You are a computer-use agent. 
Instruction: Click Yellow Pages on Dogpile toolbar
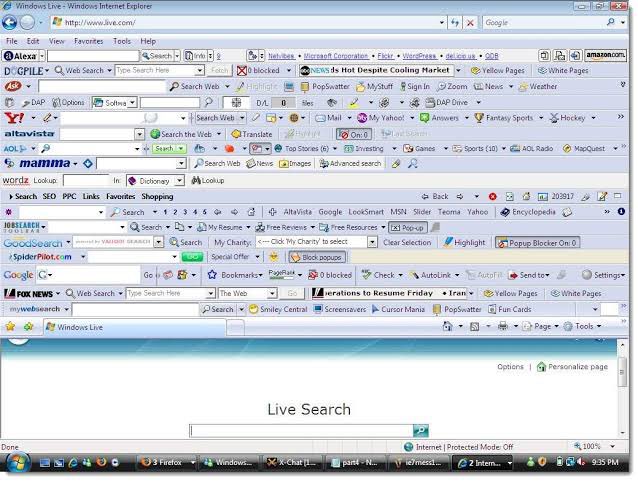[498, 70]
